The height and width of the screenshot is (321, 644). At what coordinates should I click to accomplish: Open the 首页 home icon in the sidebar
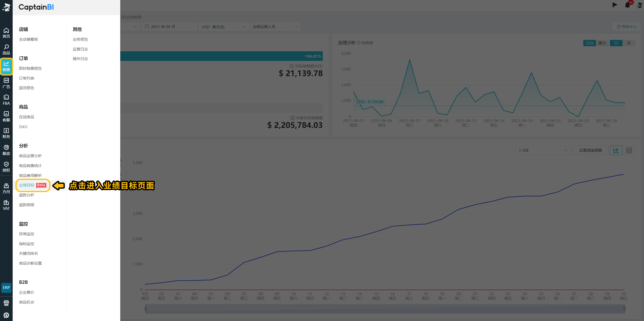6,33
